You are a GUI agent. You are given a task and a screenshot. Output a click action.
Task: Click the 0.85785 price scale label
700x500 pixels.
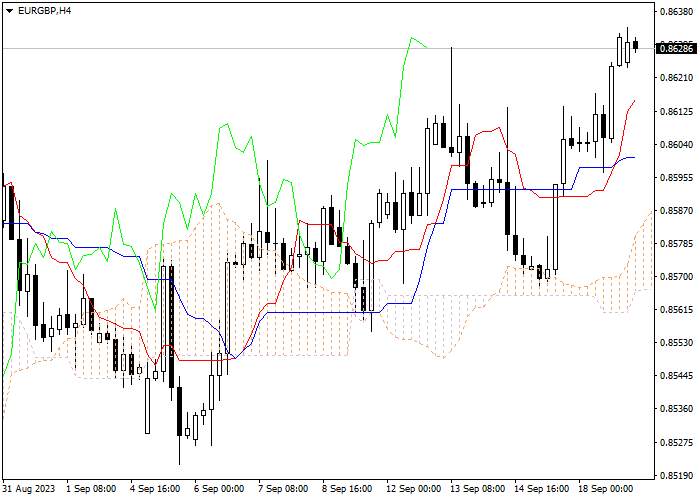[x=676, y=244]
